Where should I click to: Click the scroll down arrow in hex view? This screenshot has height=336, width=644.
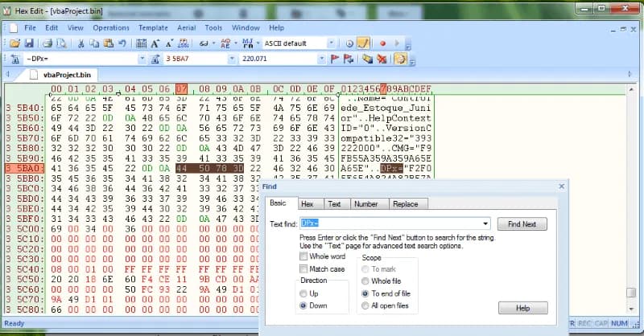click(631, 309)
